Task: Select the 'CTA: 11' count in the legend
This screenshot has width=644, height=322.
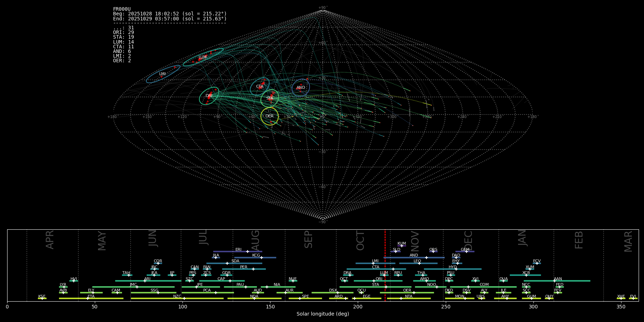Action: click(123, 47)
